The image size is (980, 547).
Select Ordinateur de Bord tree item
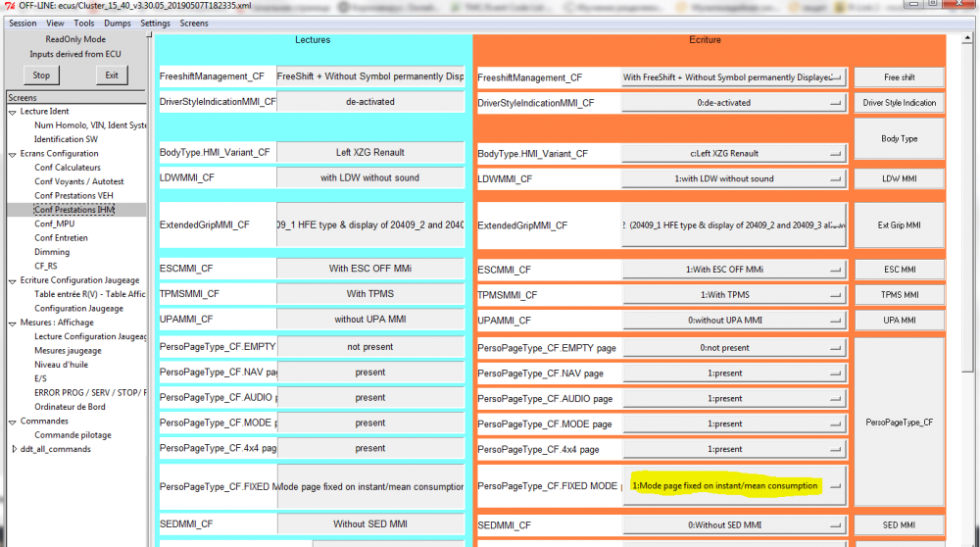[x=70, y=407]
